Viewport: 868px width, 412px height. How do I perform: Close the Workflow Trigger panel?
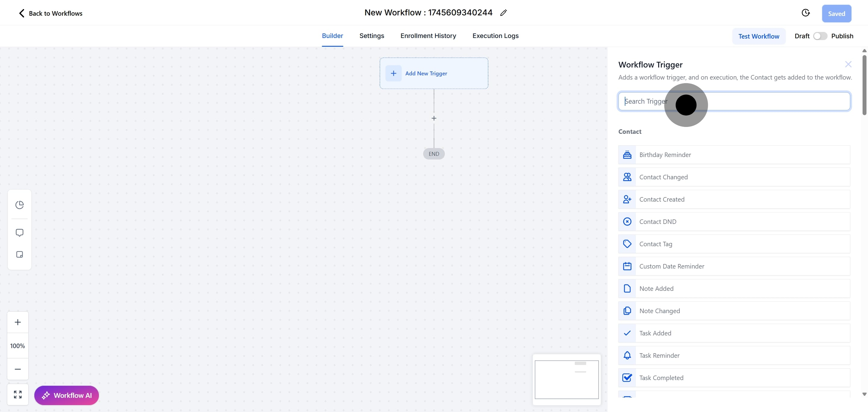[x=848, y=64]
